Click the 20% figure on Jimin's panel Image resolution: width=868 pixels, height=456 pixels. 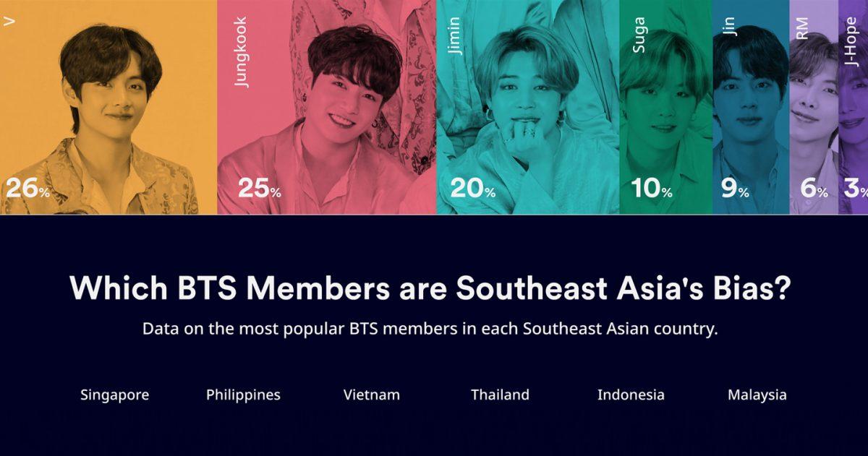(472, 189)
